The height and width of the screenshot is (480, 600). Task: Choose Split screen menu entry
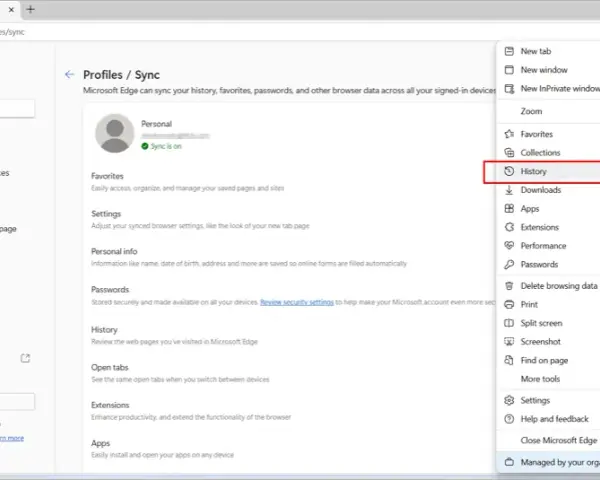click(x=548, y=323)
